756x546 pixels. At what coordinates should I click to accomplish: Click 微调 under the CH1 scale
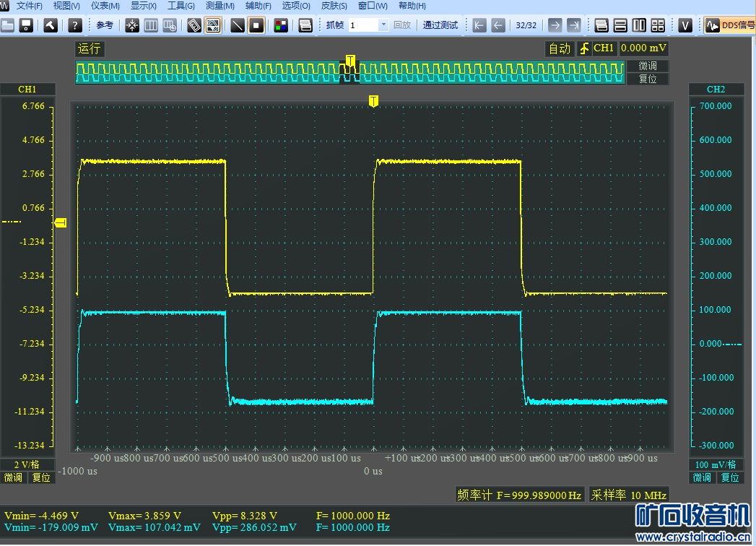(x=14, y=477)
